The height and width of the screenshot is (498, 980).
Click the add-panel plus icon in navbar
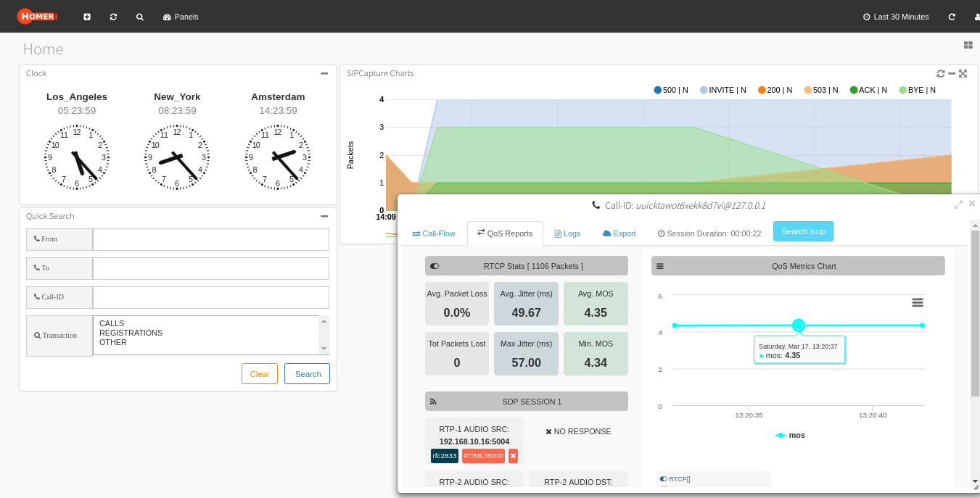pos(87,17)
